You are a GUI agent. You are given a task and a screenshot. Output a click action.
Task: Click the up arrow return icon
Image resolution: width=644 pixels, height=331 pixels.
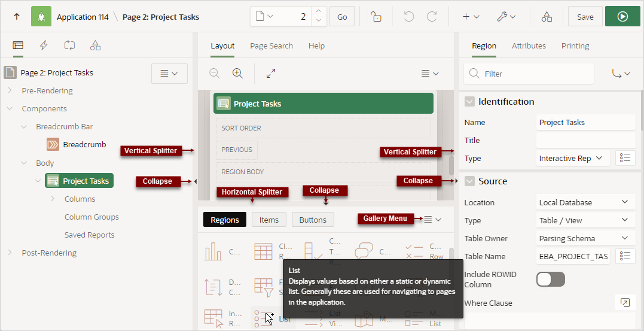point(16,16)
